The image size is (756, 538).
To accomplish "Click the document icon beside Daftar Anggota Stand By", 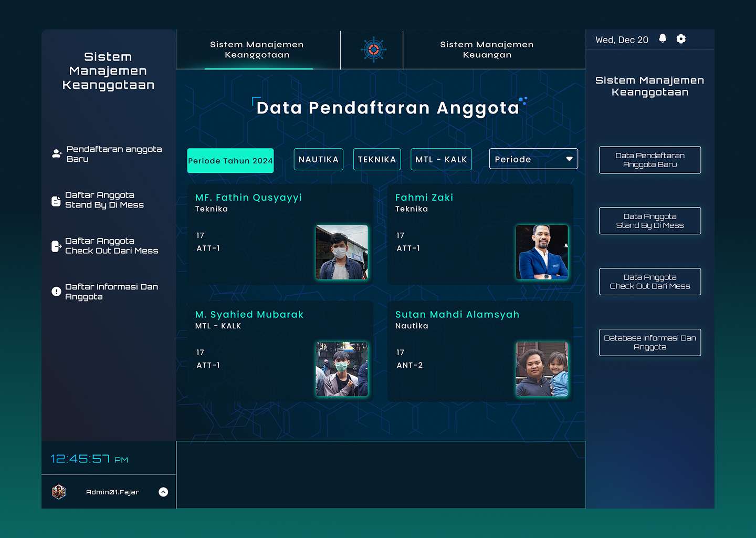I will click(56, 201).
